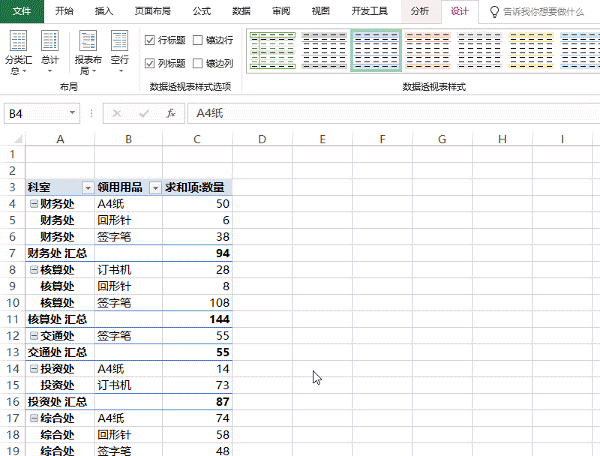Click the tell-me search box 告诉我你想要做什么
This screenshot has width=600, height=456.
click(x=544, y=12)
